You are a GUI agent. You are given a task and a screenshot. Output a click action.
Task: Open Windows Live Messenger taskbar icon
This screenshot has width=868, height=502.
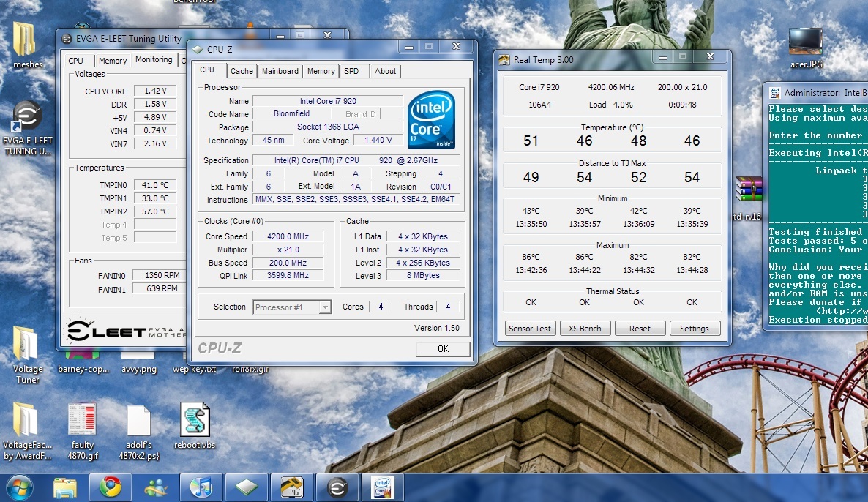156,487
